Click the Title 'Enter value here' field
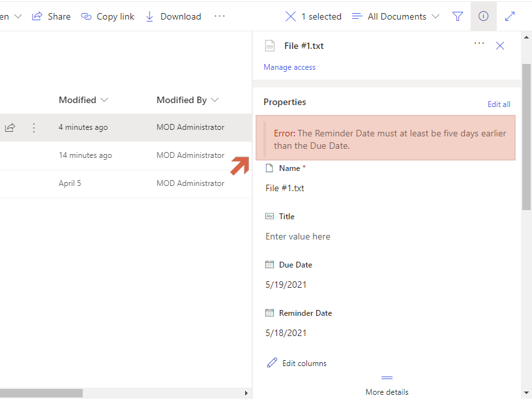Image resolution: width=532 pixels, height=400 pixels. [297, 236]
